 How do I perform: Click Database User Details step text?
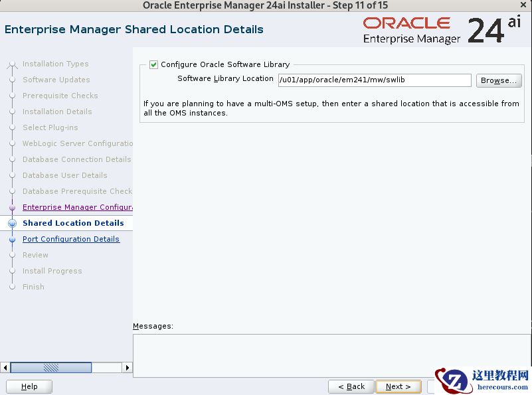[65, 175]
